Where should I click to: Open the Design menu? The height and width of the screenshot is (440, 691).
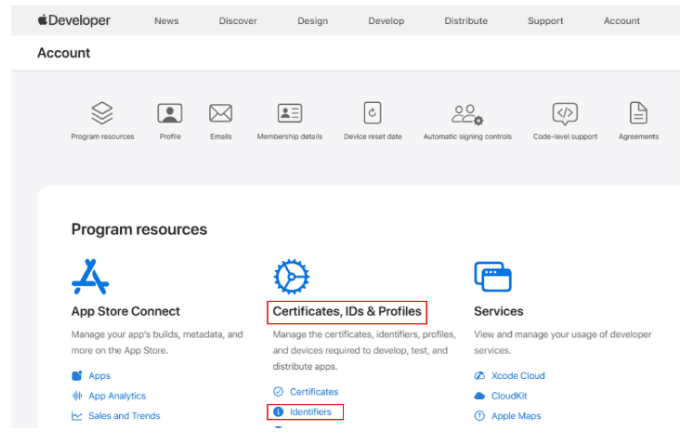tap(312, 21)
